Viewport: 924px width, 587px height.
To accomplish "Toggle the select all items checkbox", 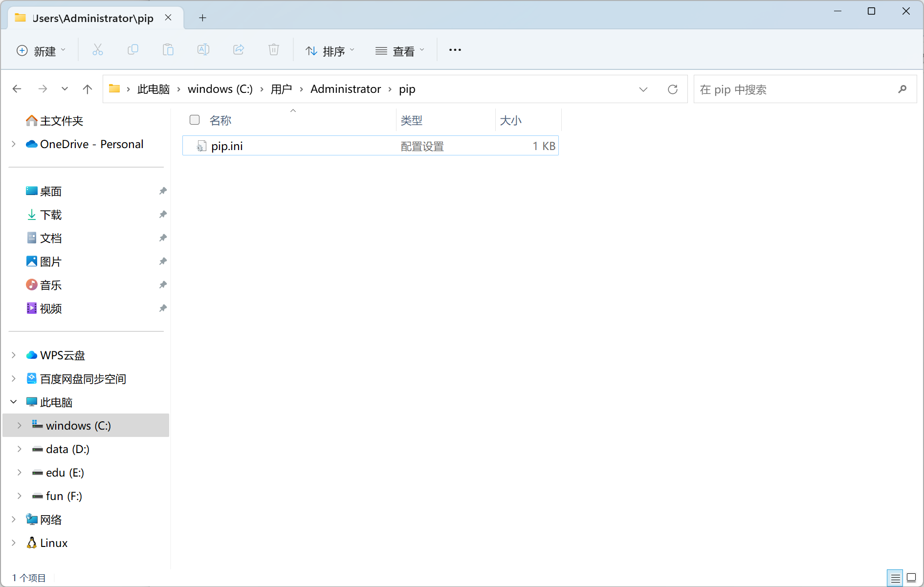I will pos(194,119).
